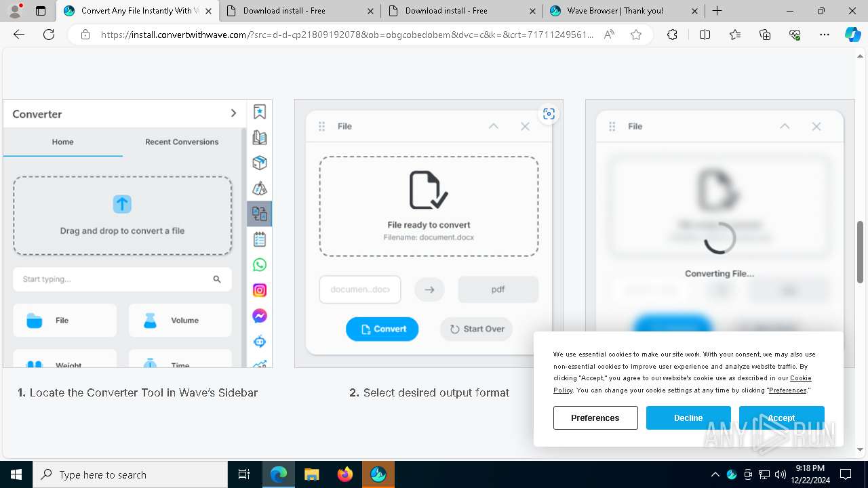Expand the Converter panel chevron

(233, 113)
